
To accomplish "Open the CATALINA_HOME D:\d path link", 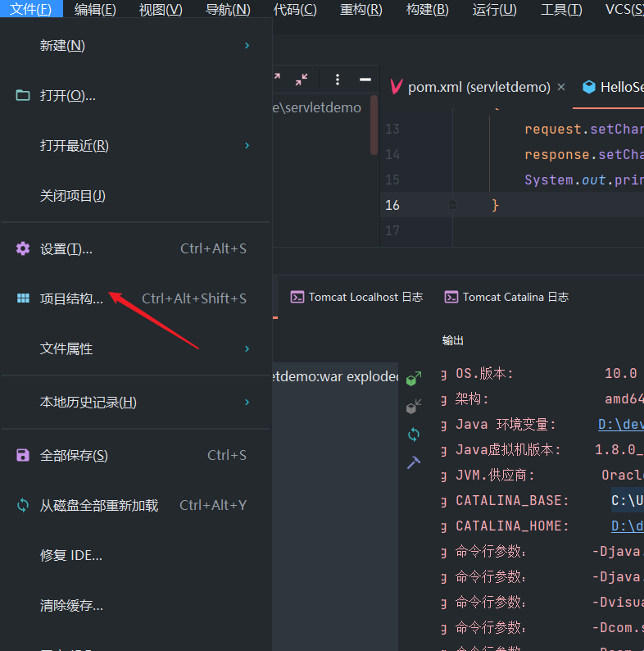I will (x=628, y=526).
